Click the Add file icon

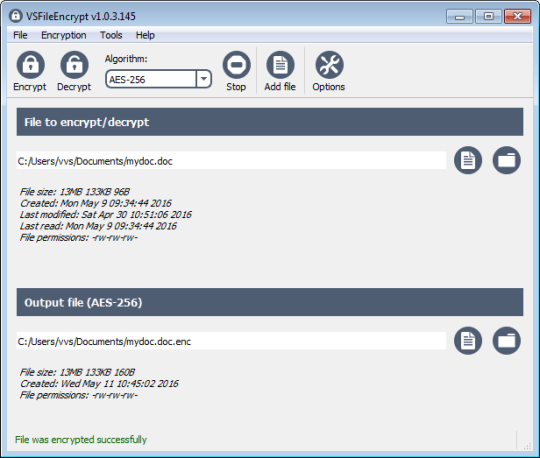pyautogui.click(x=280, y=65)
